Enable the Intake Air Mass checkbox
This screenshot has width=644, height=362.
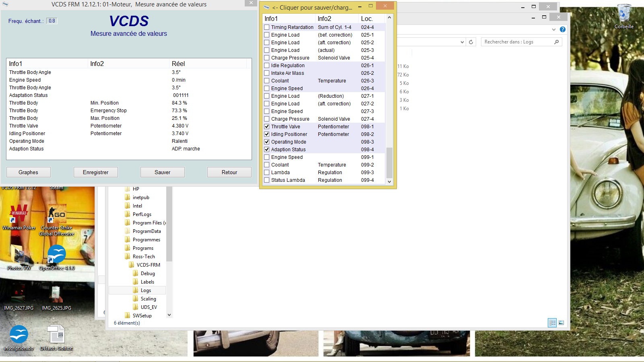point(266,73)
